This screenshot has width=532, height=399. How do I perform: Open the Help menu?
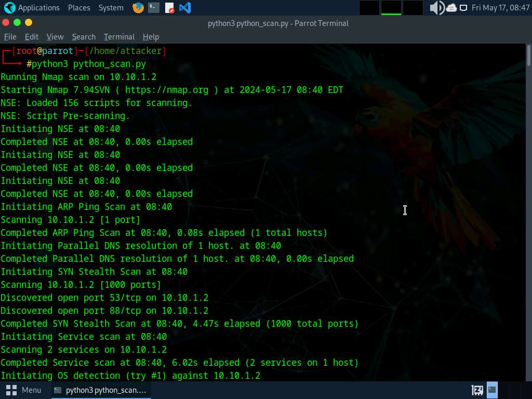click(151, 37)
